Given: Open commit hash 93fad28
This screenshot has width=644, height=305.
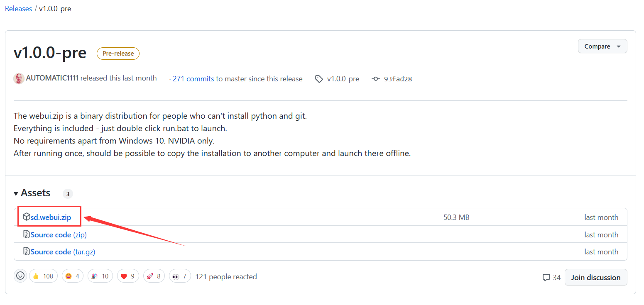Looking at the screenshot, I should 398,79.
